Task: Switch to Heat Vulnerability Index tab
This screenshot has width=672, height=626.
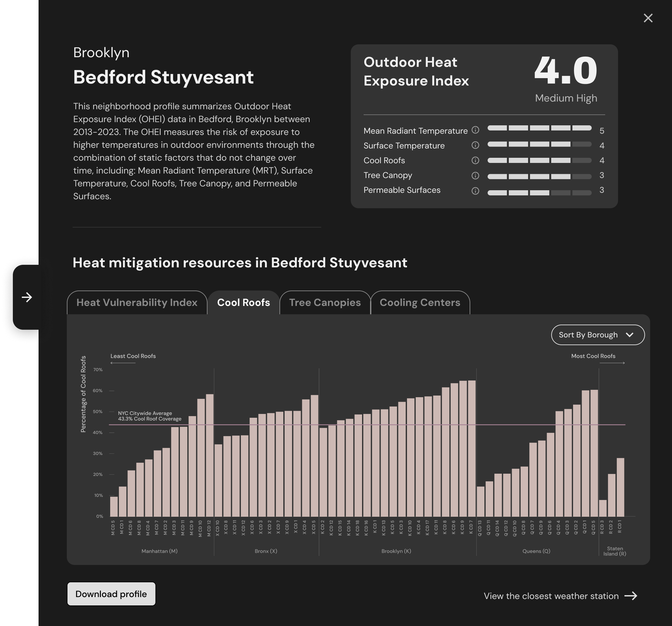Action: tap(137, 302)
